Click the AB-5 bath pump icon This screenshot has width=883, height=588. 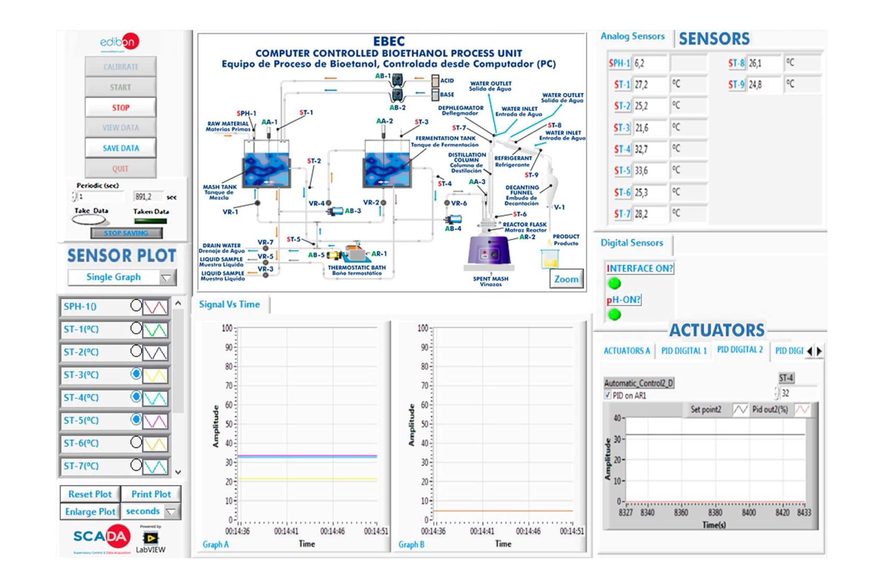pos(335,255)
